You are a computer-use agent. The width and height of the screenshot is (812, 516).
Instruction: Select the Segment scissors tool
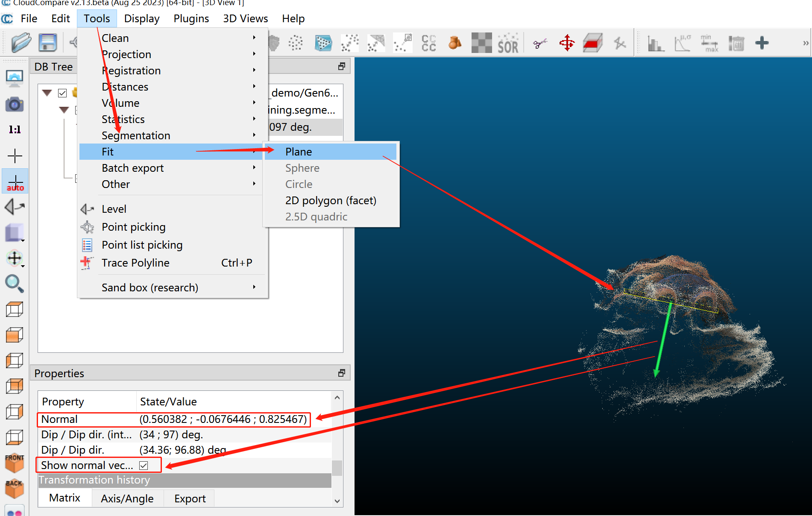click(x=540, y=43)
